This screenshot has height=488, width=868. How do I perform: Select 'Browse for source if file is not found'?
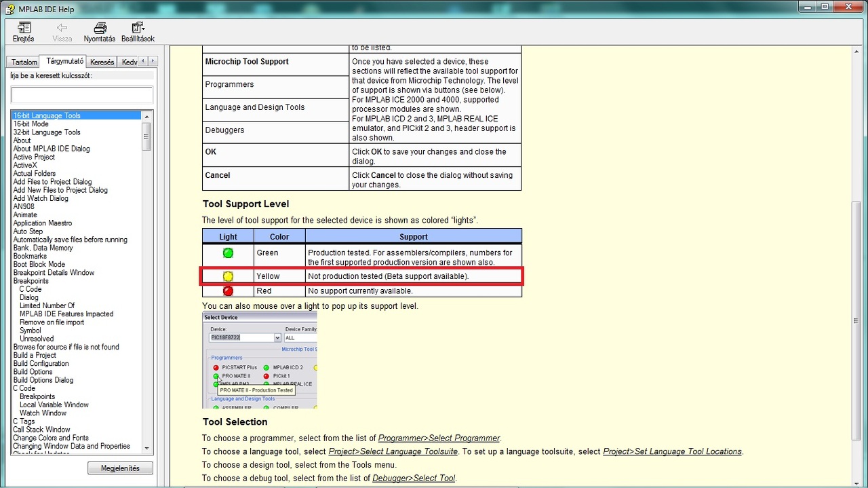66,347
